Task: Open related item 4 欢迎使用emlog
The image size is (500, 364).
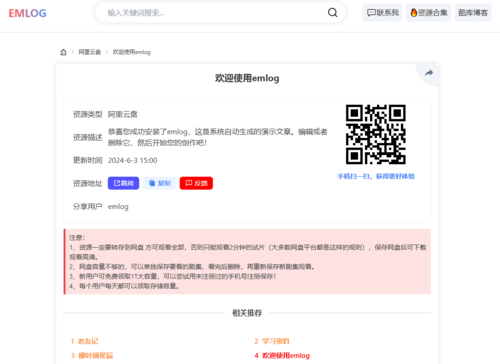Action: coord(282,356)
